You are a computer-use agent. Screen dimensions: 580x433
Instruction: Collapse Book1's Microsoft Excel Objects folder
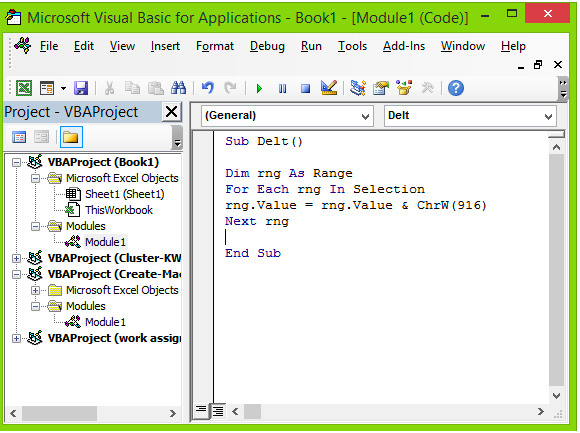pos(36,178)
